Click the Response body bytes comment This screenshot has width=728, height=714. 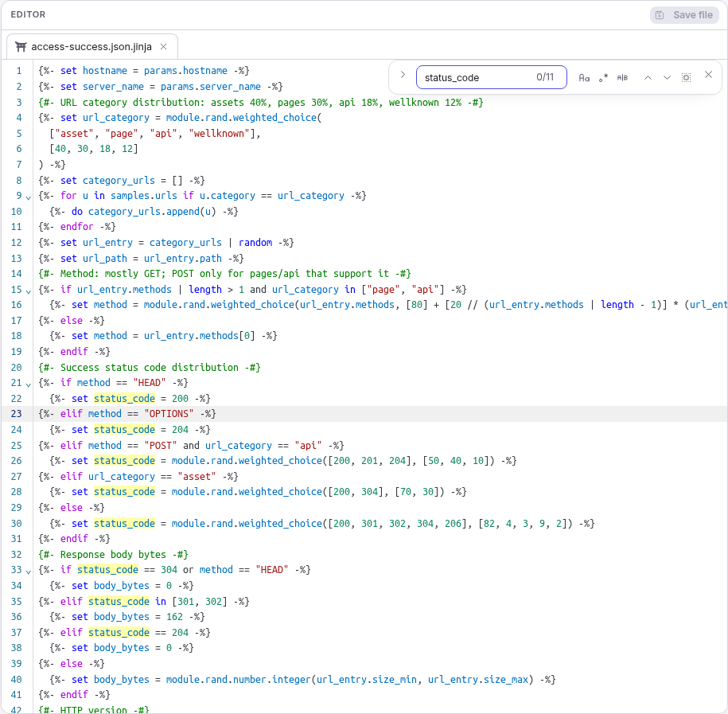pos(113,555)
